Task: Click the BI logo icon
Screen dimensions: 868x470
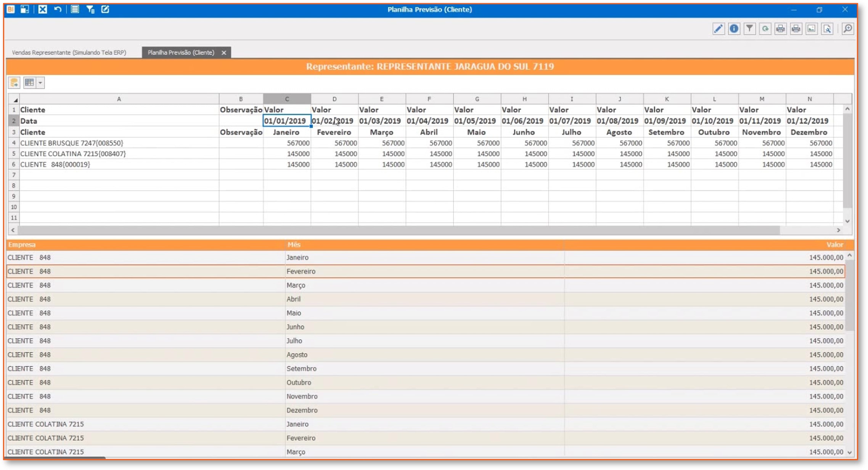Action: click(x=11, y=9)
